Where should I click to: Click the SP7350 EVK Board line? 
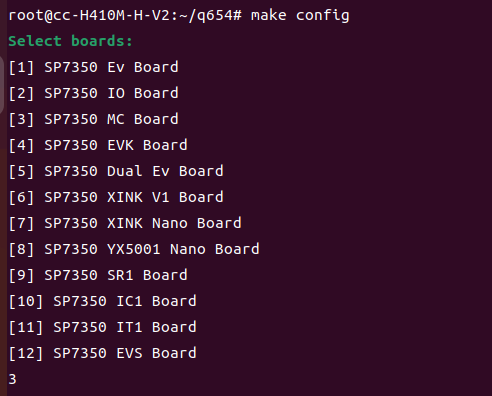pyautogui.click(x=98, y=145)
